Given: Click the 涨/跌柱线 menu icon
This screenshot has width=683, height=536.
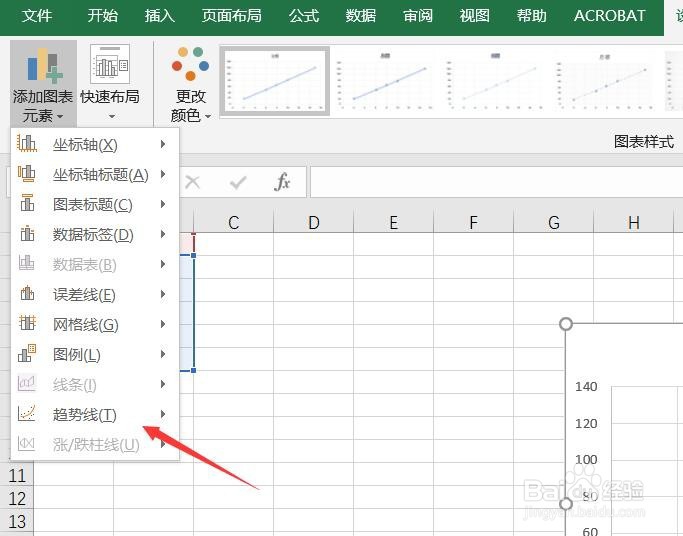Looking at the screenshot, I should 27,444.
